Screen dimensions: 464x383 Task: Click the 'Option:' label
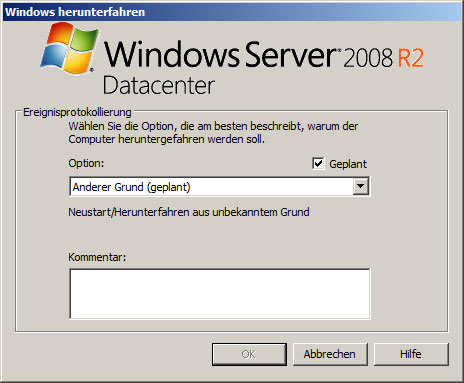[x=86, y=163]
